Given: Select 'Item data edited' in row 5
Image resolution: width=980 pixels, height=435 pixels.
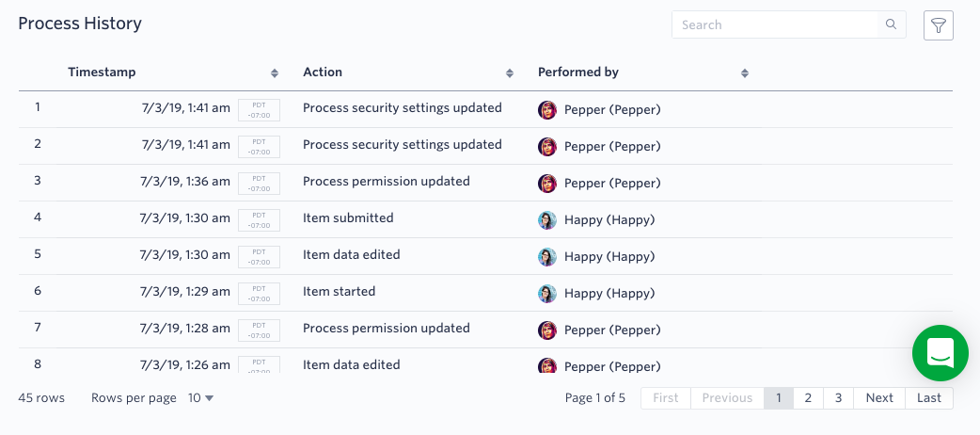Looking at the screenshot, I should point(351,255).
